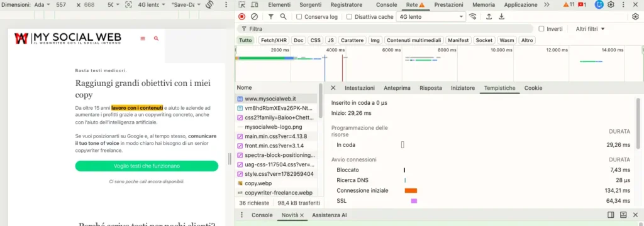This screenshot has height=226, width=644.
Task: Open the site hamburger menu
Action: click(143, 38)
